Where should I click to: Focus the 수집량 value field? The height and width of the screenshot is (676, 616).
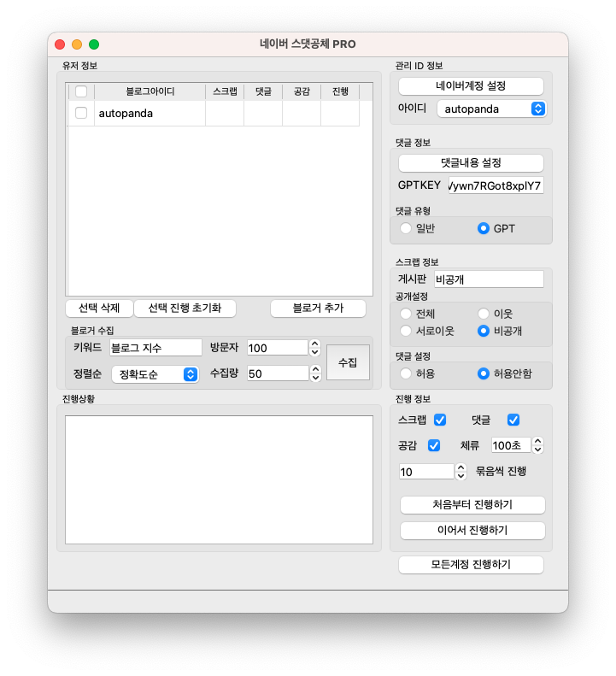coord(278,373)
